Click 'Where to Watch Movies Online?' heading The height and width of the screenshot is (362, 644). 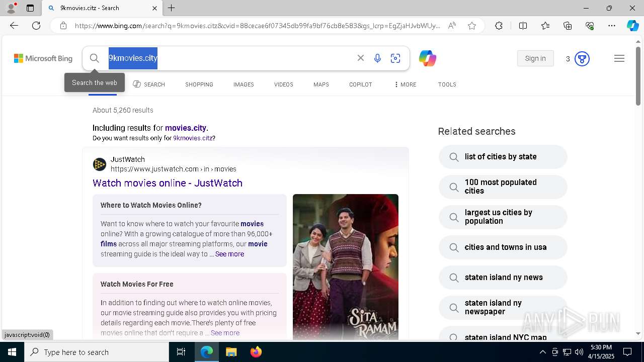(x=151, y=205)
